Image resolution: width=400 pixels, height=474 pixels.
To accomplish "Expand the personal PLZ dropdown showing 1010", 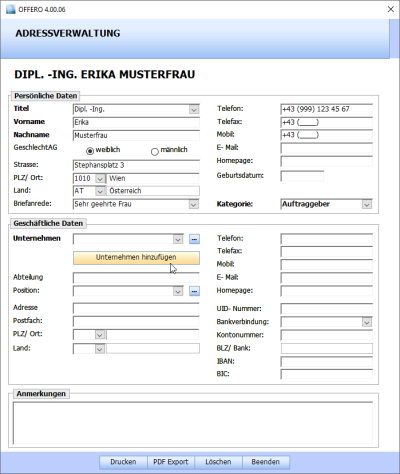I will 100,179.
